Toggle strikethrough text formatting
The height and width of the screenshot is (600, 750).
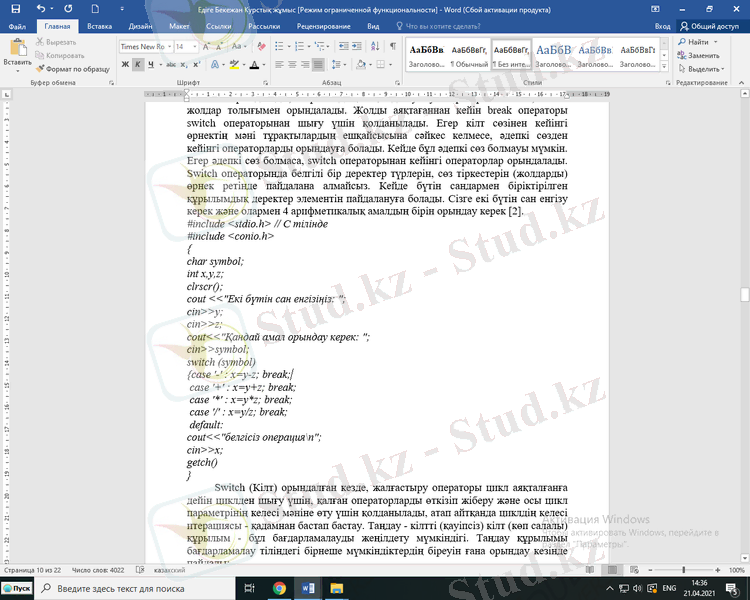click(171, 64)
